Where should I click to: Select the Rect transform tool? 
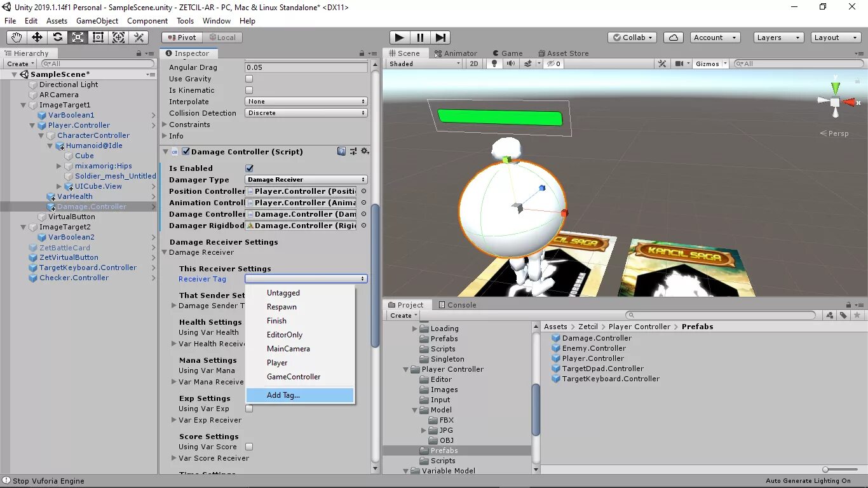[x=98, y=37]
